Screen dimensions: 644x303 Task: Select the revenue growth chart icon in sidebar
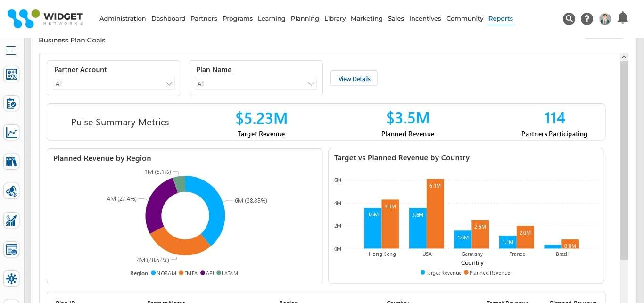tap(11, 221)
